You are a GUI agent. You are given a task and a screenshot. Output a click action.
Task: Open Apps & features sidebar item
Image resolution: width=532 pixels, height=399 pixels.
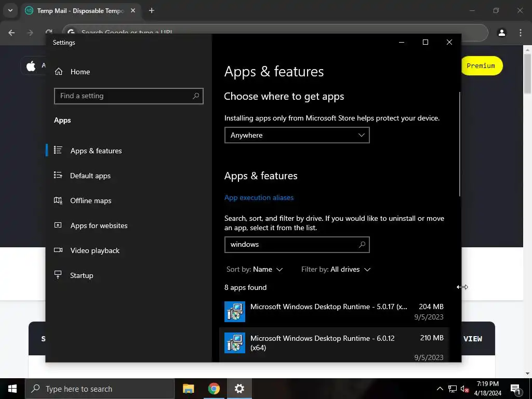129,151
